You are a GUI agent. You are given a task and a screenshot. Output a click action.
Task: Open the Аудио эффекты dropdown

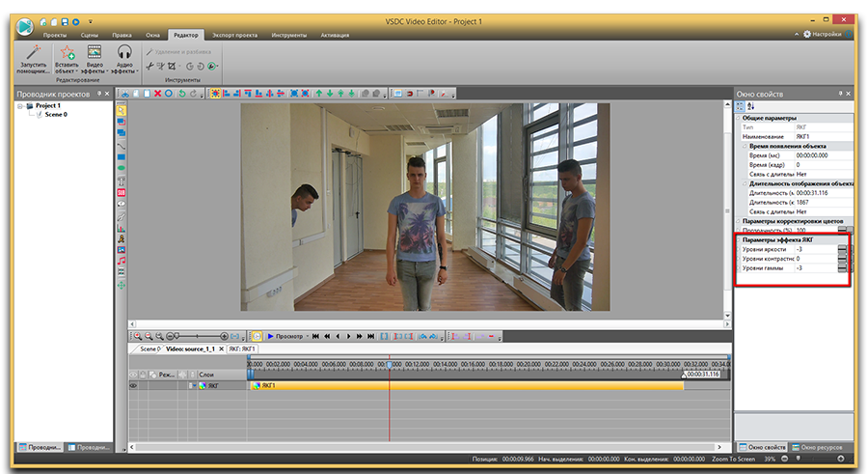tap(124, 59)
